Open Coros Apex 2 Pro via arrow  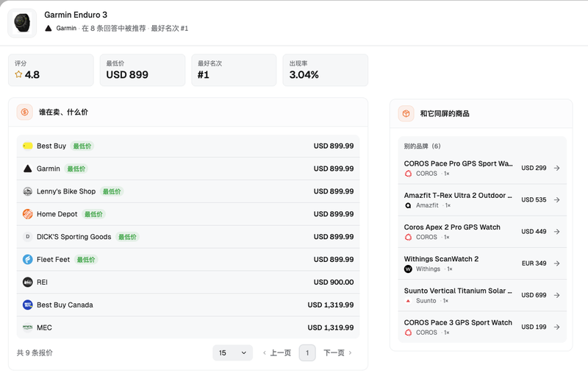tap(557, 232)
